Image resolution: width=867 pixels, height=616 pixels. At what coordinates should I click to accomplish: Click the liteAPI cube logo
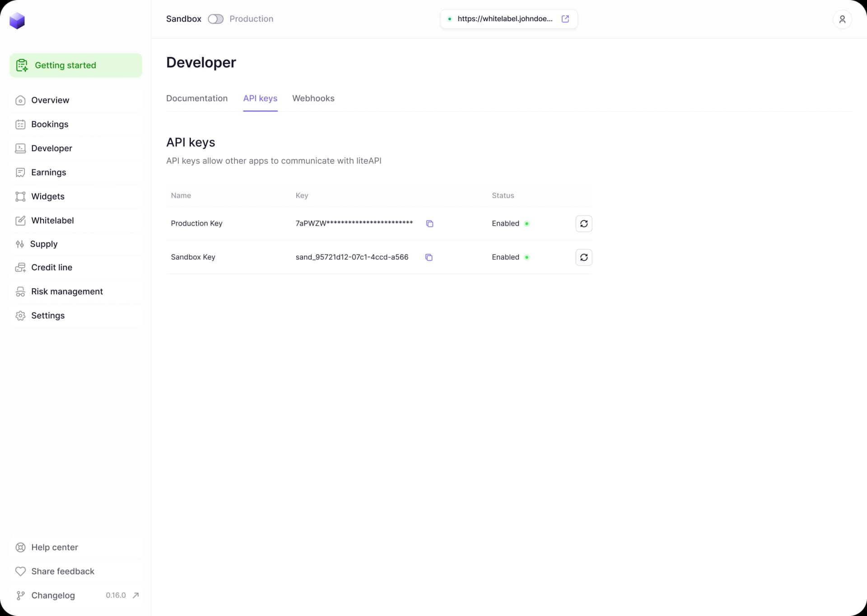click(17, 21)
